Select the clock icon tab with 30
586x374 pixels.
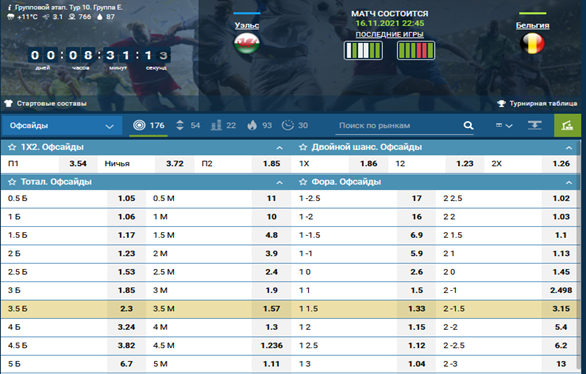click(x=294, y=126)
